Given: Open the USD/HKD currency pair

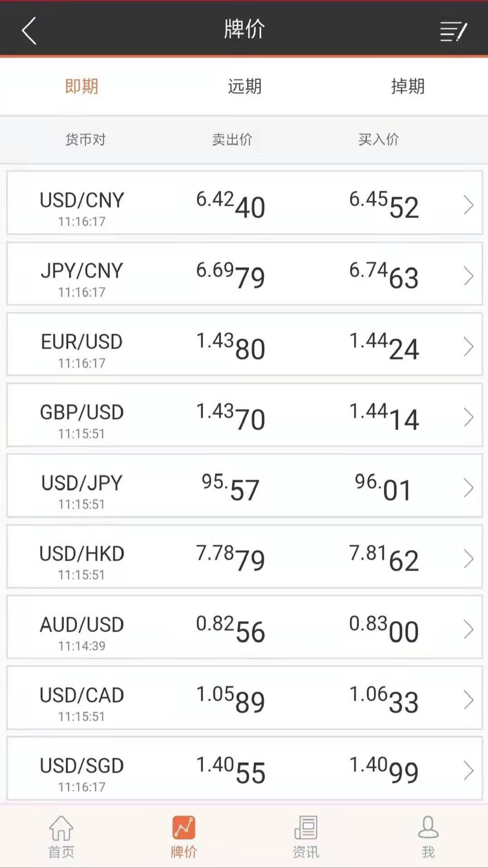Looking at the screenshot, I should 82,554.
